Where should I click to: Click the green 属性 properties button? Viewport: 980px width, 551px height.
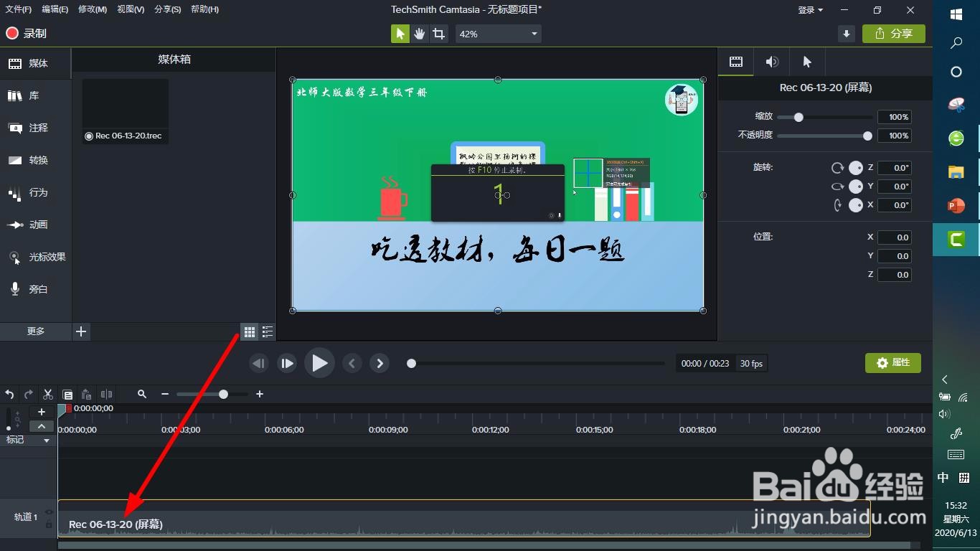893,363
